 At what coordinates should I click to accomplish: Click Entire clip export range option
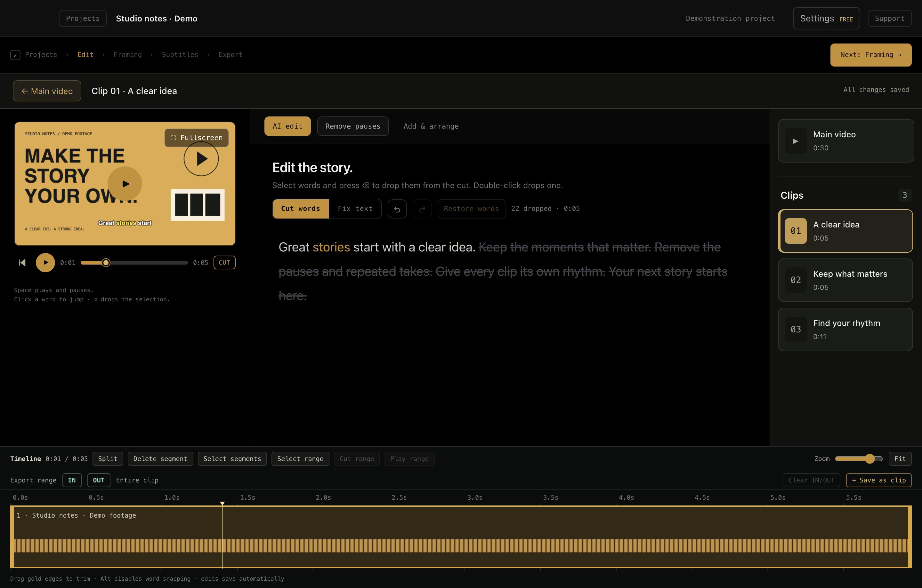[x=137, y=480]
